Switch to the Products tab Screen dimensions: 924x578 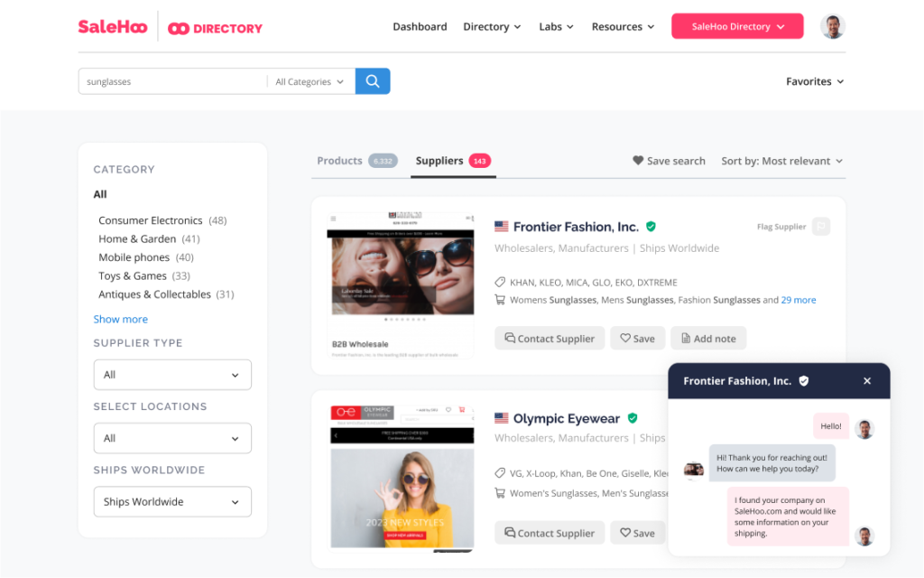tap(340, 161)
